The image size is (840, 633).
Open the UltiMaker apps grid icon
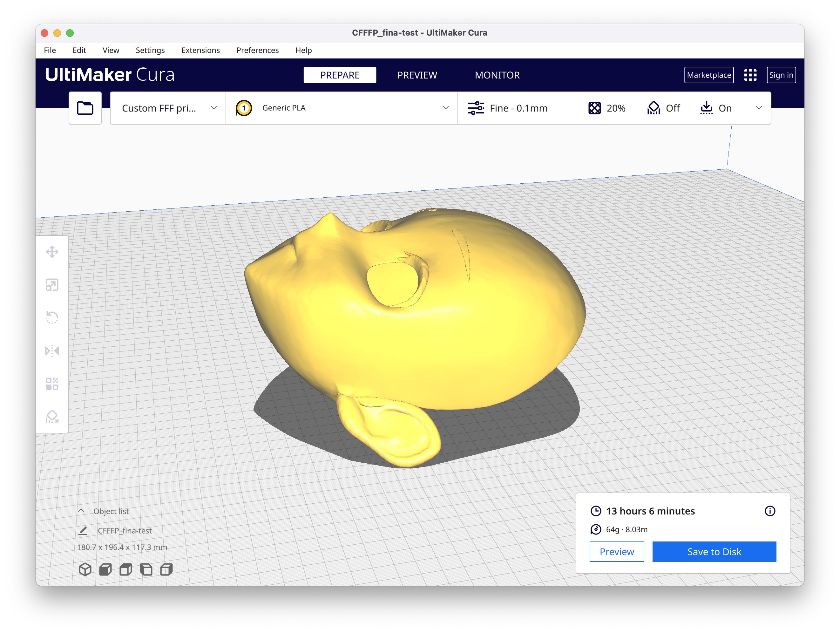(x=750, y=75)
